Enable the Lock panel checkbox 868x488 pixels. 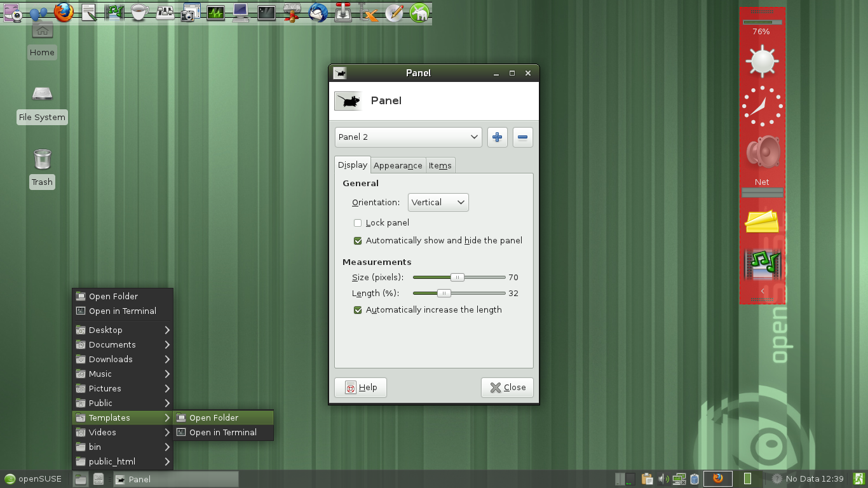pyautogui.click(x=358, y=223)
